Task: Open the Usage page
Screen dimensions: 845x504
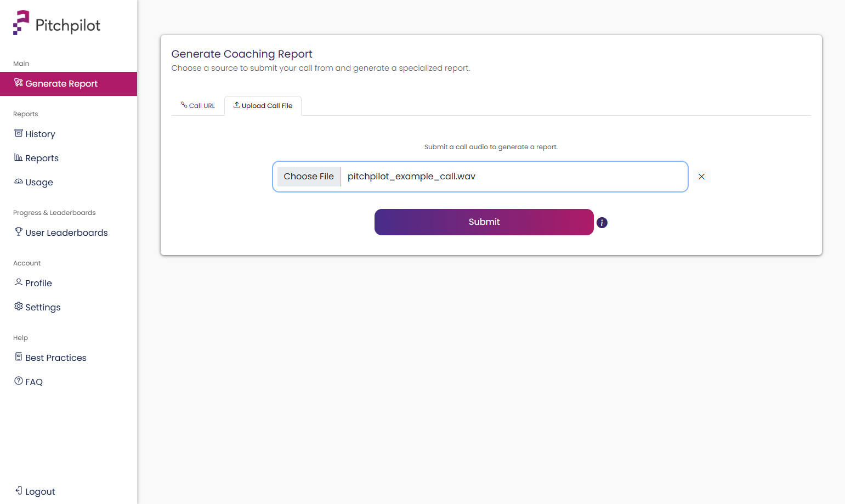Action: click(x=69, y=182)
